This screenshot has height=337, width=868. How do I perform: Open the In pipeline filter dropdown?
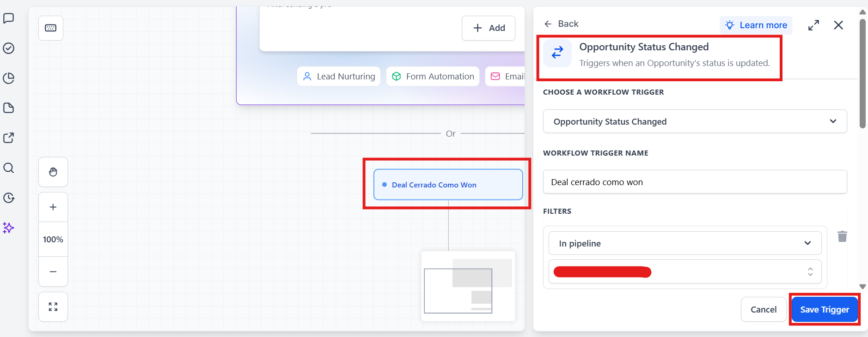tap(685, 243)
